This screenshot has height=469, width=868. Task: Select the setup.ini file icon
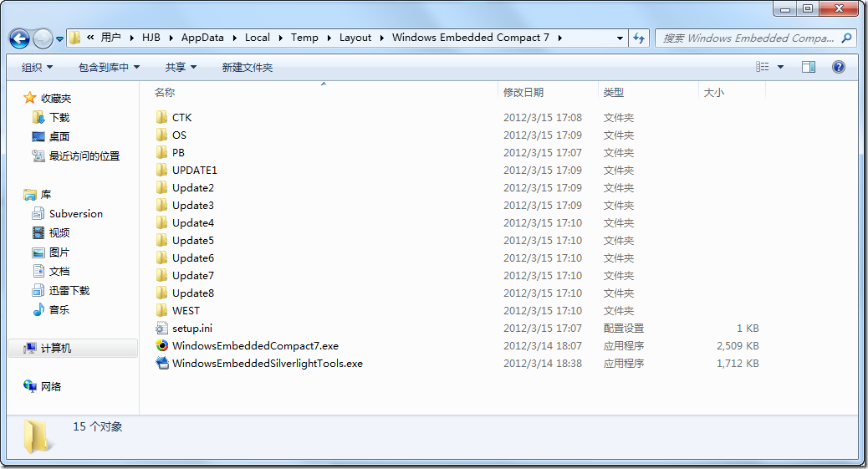(161, 329)
